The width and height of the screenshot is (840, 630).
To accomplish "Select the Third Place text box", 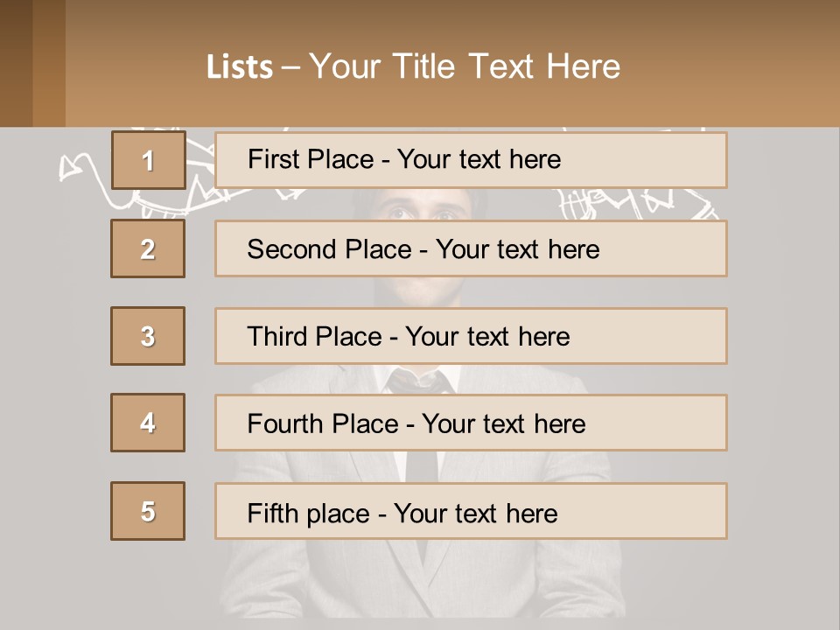I will [471, 336].
